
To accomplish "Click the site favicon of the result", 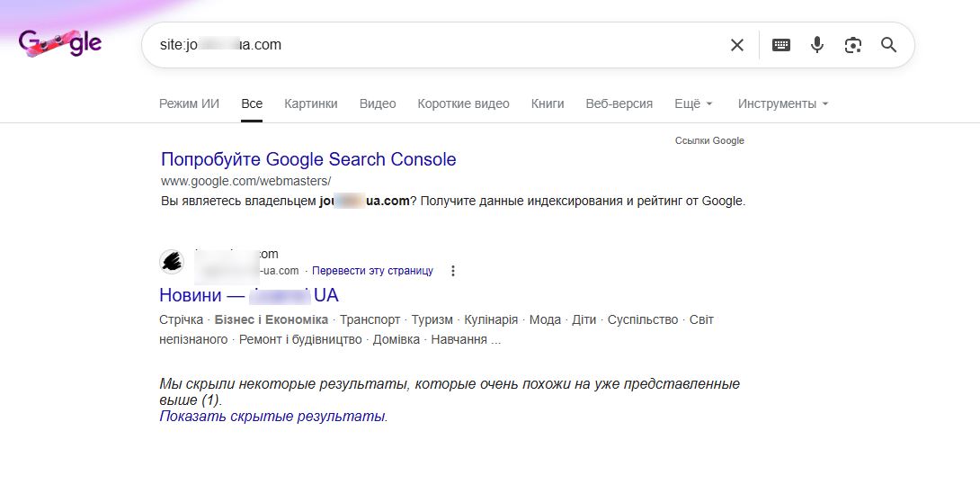I will click(x=172, y=261).
